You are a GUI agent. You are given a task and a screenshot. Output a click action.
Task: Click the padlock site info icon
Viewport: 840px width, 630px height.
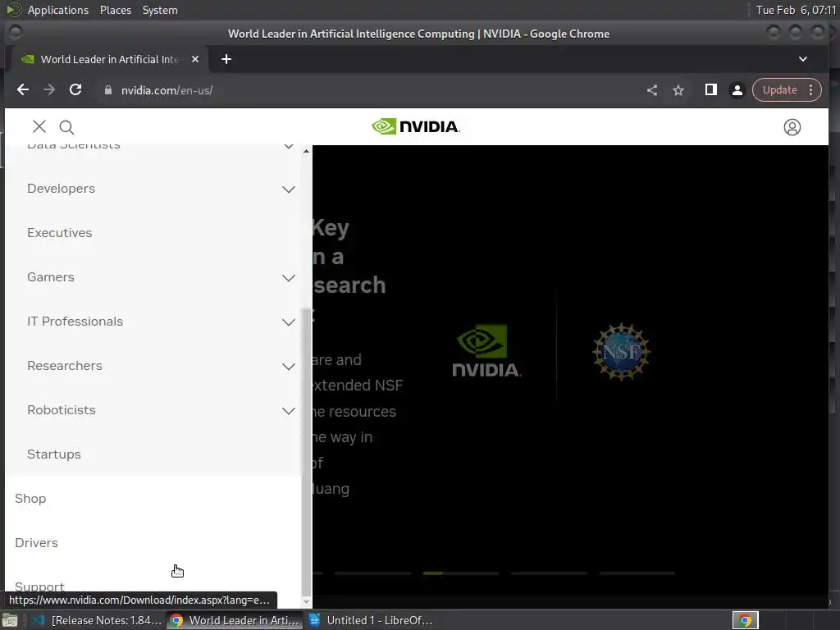(x=108, y=90)
